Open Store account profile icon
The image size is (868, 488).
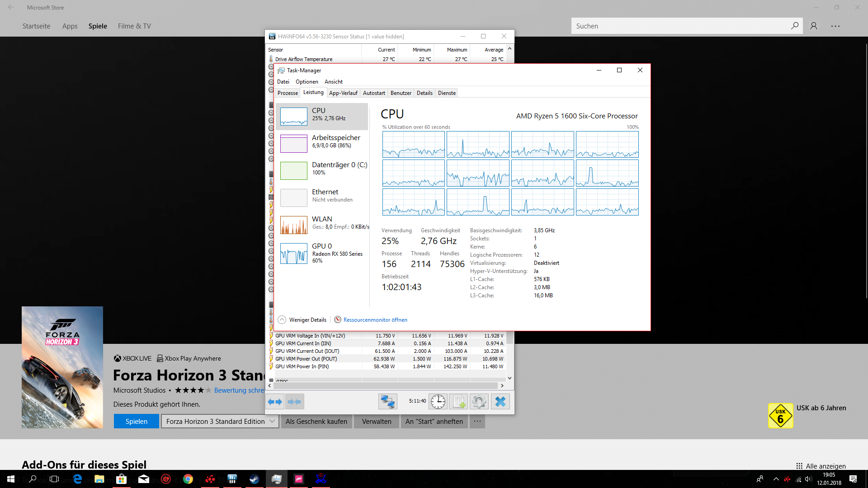coord(814,26)
